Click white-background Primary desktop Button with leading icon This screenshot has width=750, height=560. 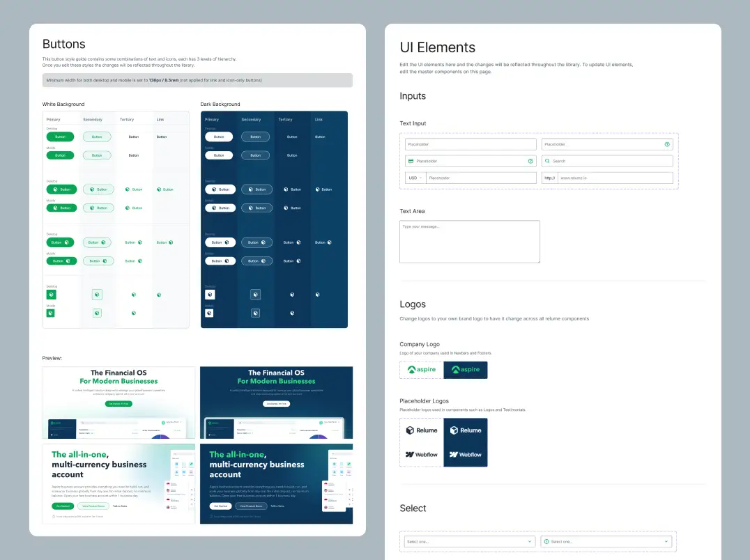coord(62,189)
